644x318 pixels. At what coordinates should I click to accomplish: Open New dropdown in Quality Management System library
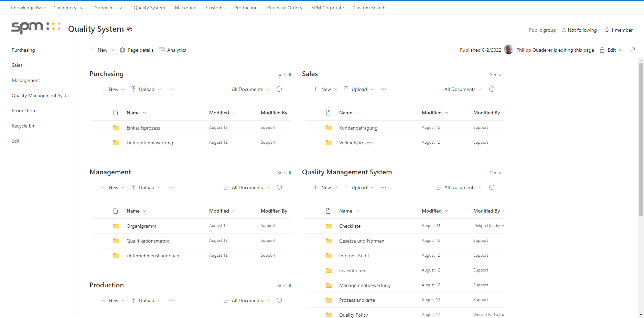pos(325,187)
